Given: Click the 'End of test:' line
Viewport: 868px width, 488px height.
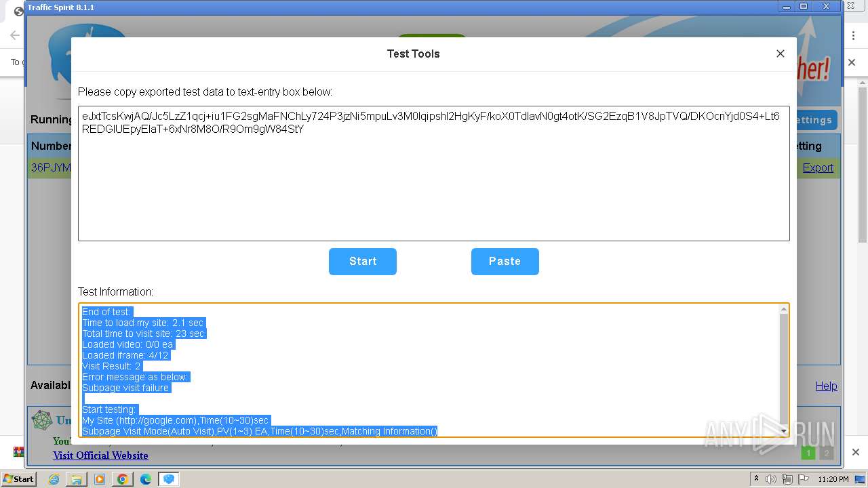Looking at the screenshot, I should tap(106, 312).
